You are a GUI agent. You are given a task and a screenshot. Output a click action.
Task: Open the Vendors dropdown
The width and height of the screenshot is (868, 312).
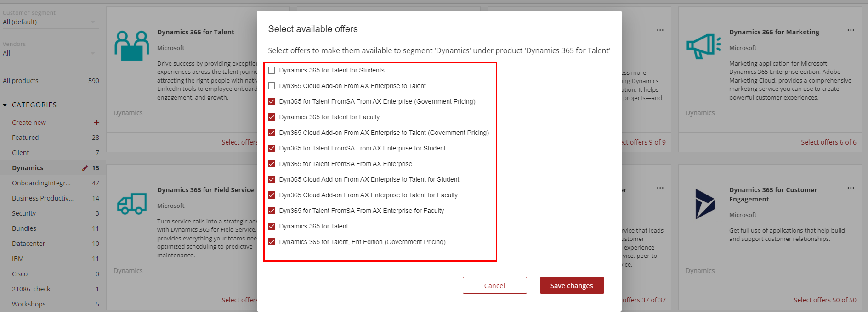[x=51, y=53]
